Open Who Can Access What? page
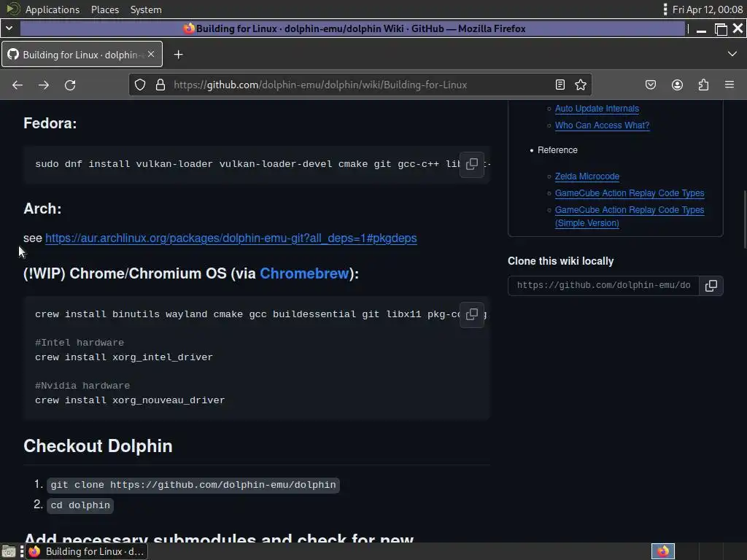Image resolution: width=747 pixels, height=560 pixels. (602, 125)
